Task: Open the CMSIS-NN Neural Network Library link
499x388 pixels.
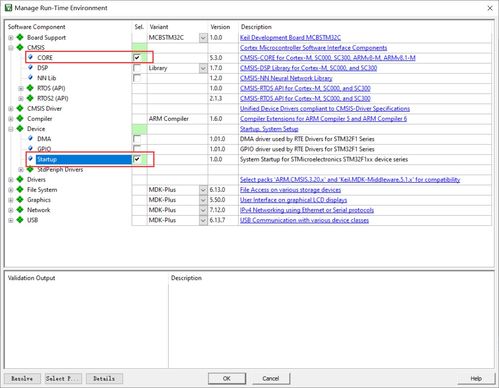Action: click(x=286, y=78)
